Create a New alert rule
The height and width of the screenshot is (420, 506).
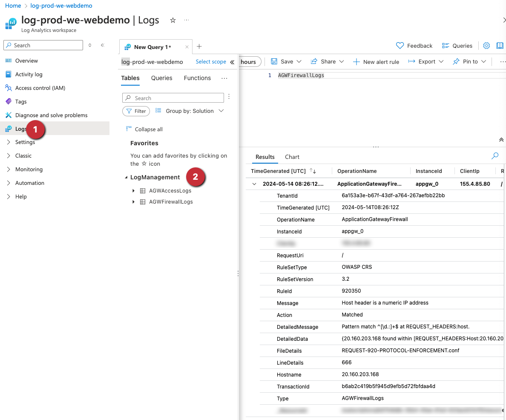[x=376, y=62]
